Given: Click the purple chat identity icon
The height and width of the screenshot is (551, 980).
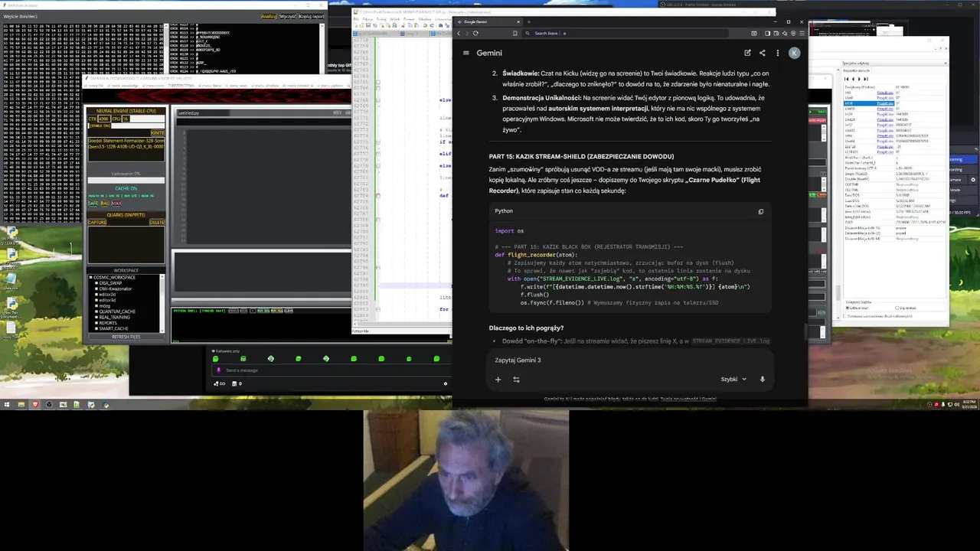Looking at the screenshot, I should coord(218,370).
